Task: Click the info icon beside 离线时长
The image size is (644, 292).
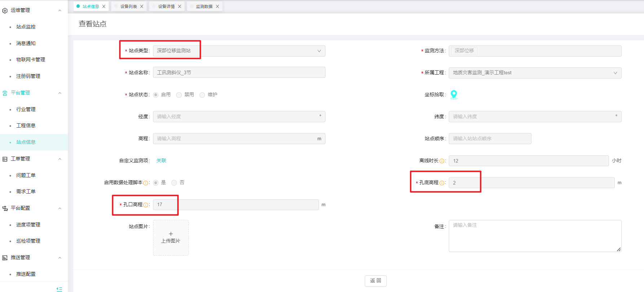Action: tap(442, 161)
